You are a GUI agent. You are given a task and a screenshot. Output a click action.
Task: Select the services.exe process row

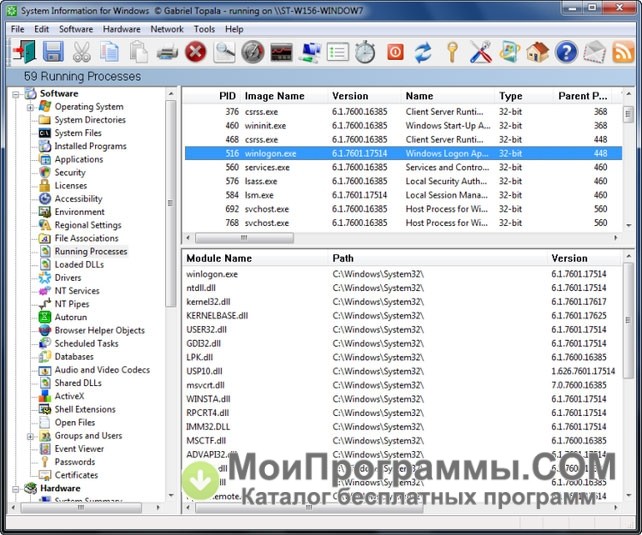point(403,167)
